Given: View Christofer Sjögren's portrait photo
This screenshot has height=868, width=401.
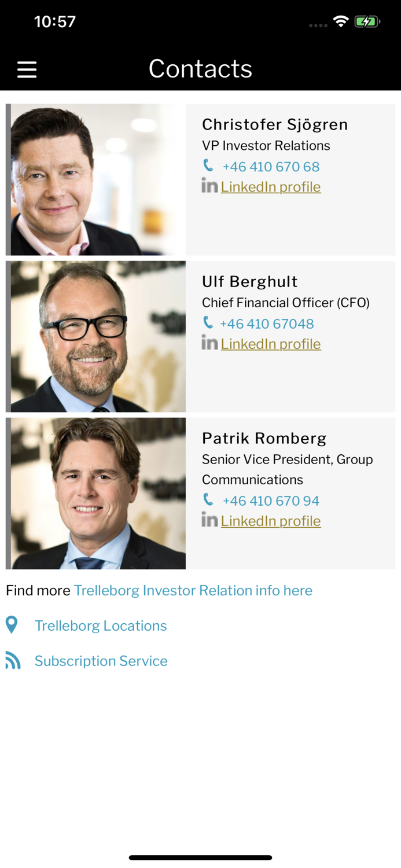Looking at the screenshot, I should click(x=95, y=179).
